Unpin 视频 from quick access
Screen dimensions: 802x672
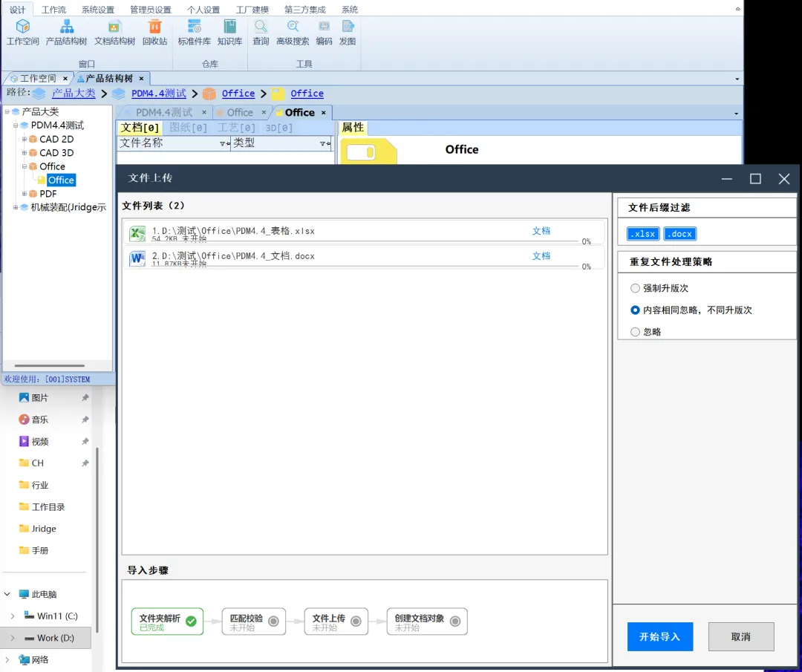pos(85,441)
